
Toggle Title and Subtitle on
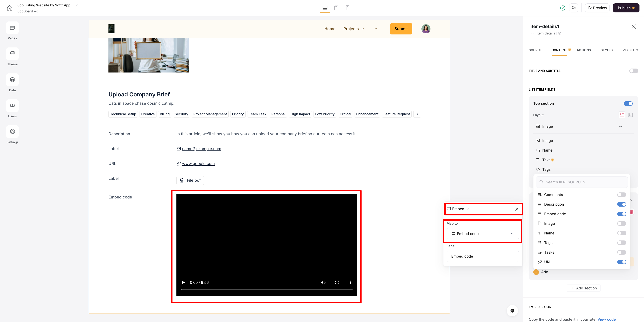(633, 71)
